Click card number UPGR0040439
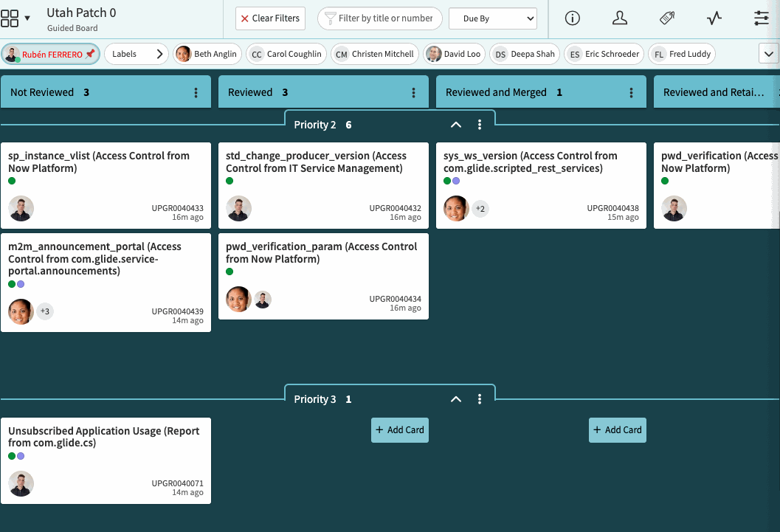The image size is (780, 532). [178, 311]
